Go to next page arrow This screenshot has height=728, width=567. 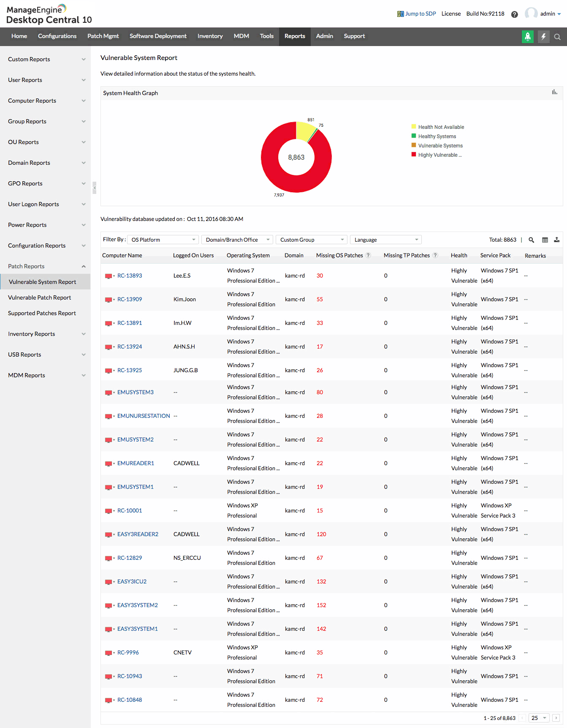(x=556, y=718)
